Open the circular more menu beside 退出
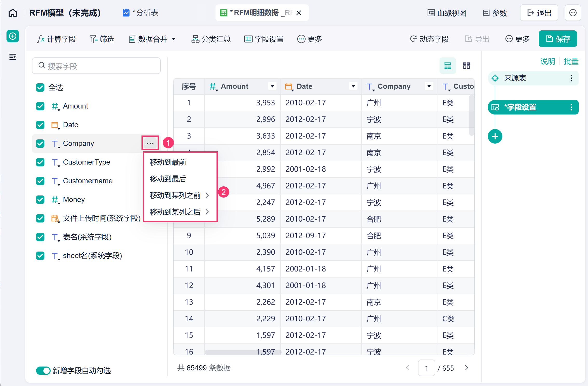 pos(573,13)
